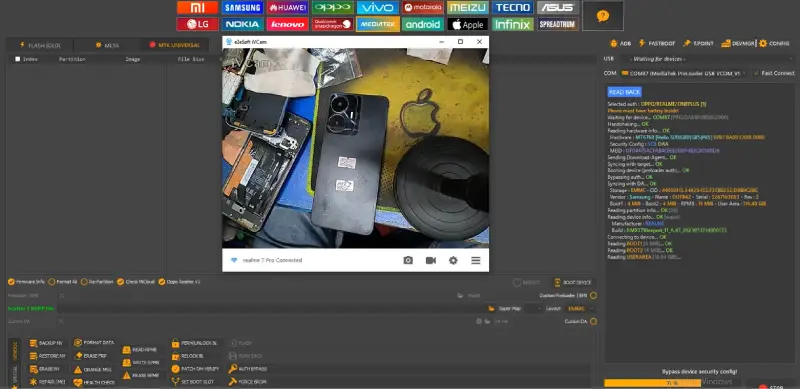
Task: Open the COM port dropdown
Action: (684, 73)
